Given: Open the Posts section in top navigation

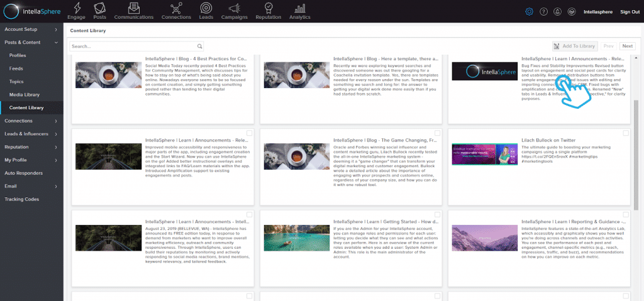Looking at the screenshot, I should tap(99, 11).
